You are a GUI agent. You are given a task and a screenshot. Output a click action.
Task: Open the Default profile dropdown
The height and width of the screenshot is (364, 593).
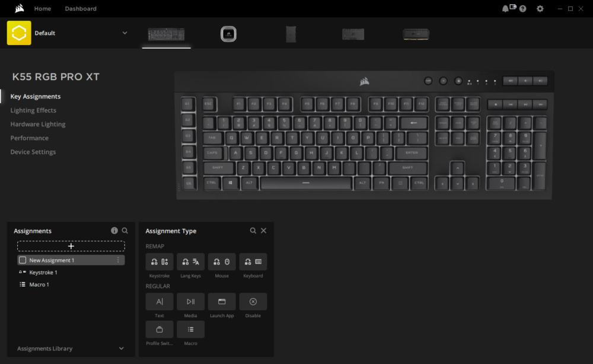click(x=125, y=33)
